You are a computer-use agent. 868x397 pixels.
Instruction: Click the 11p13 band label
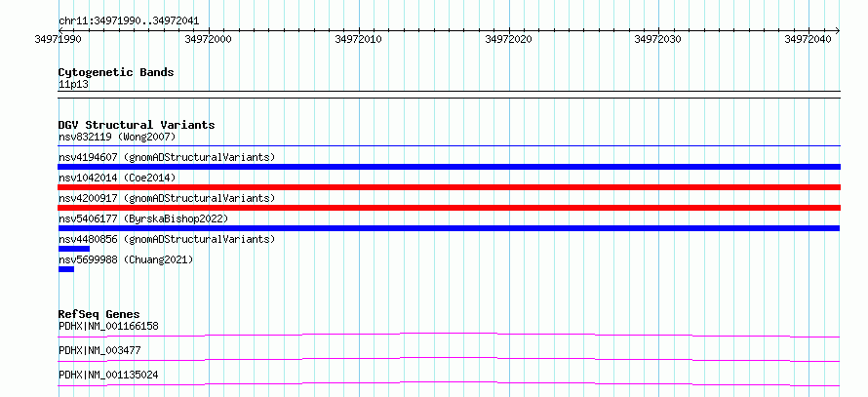73,84
